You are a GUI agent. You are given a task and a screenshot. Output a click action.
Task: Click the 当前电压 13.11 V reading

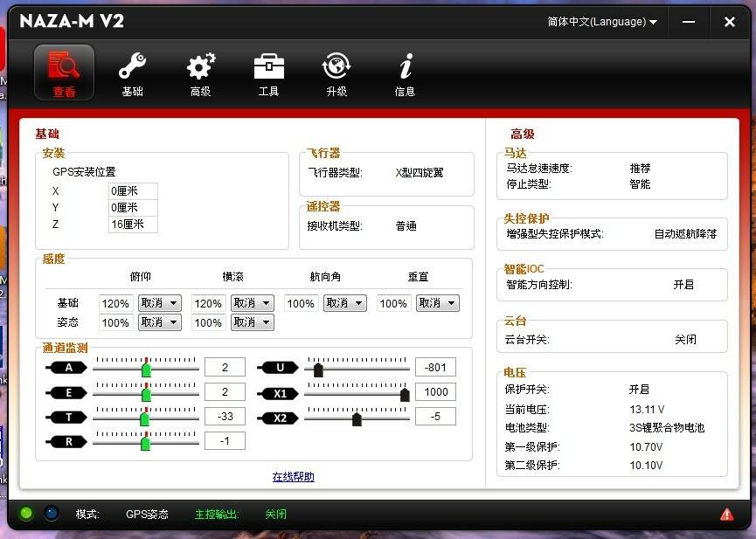647,410
